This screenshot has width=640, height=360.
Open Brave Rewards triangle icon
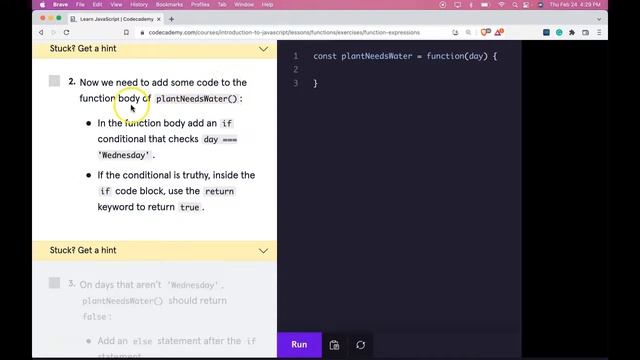499,32
